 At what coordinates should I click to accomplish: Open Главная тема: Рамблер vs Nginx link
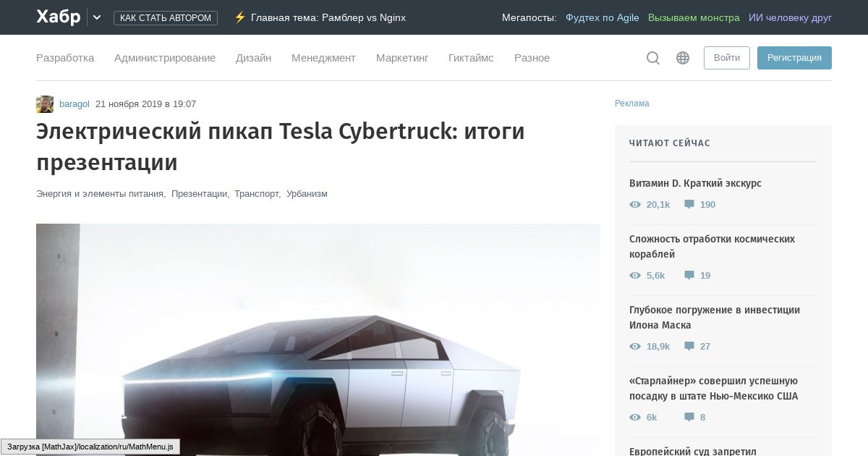click(x=328, y=17)
